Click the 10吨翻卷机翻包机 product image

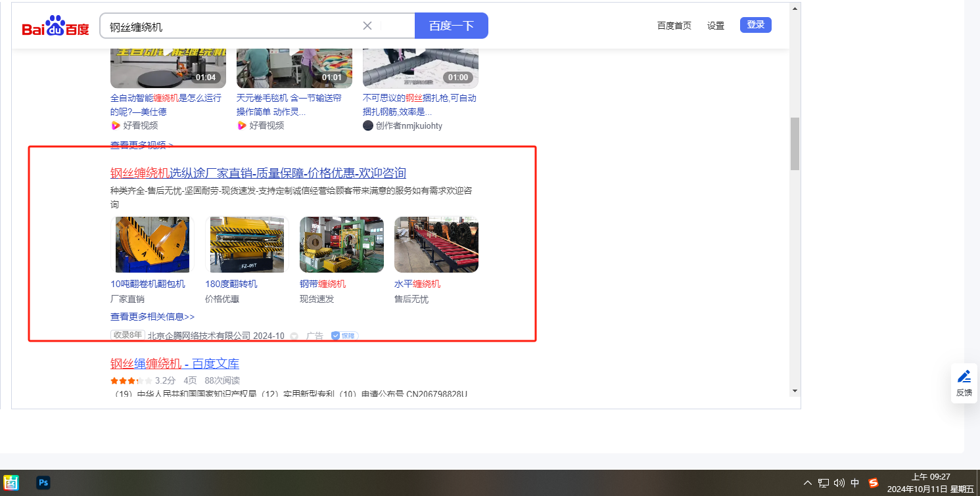coord(152,244)
